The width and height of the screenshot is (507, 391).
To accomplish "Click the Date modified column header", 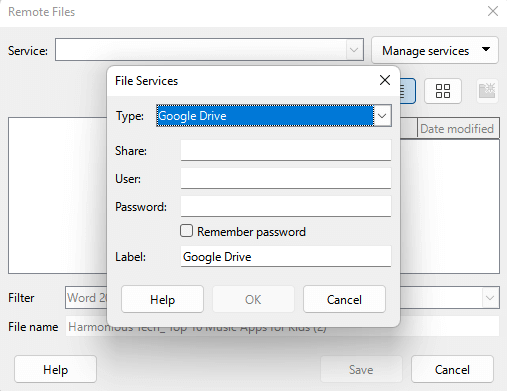I will (458, 128).
